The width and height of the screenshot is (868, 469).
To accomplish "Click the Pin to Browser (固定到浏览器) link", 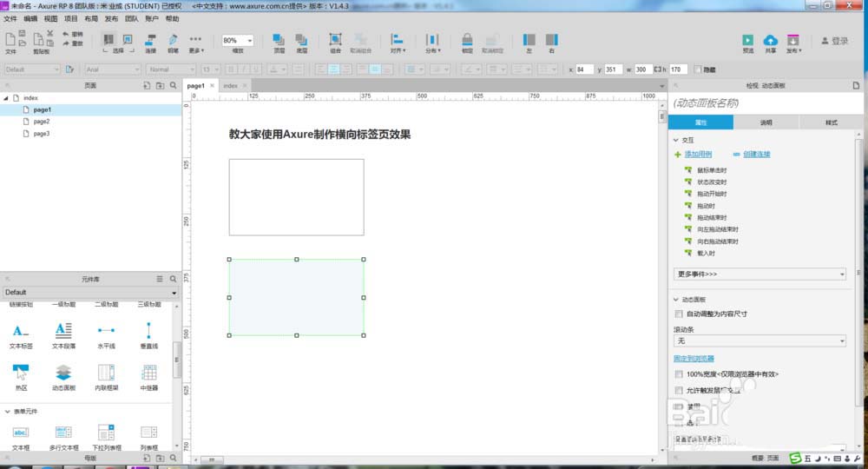I will [694, 359].
